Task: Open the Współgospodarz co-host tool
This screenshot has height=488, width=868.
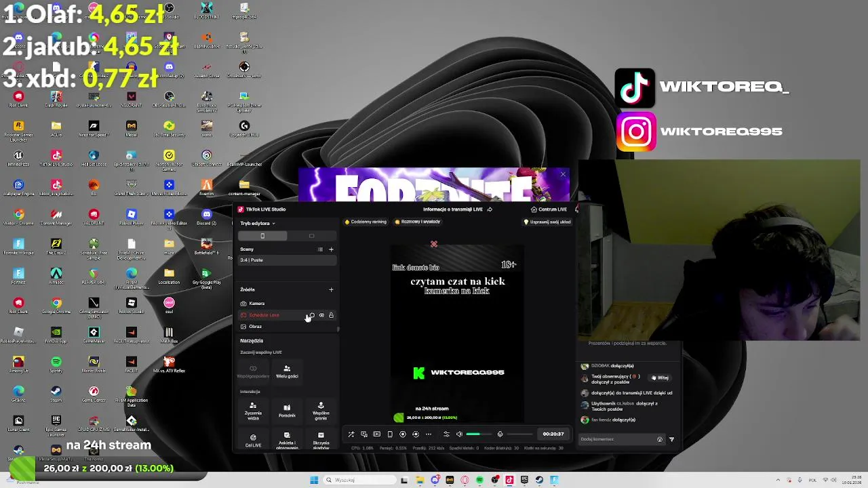Action: click(x=253, y=371)
